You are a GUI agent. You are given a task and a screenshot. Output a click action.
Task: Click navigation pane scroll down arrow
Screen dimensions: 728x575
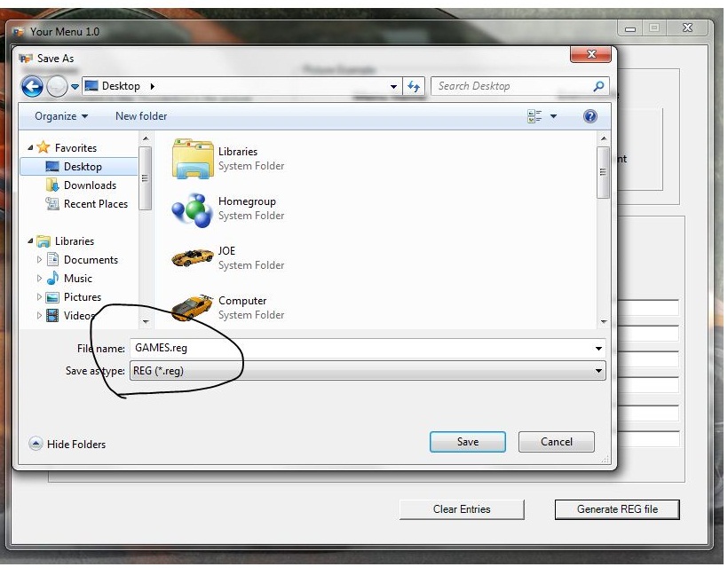pyautogui.click(x=146, y=321)
